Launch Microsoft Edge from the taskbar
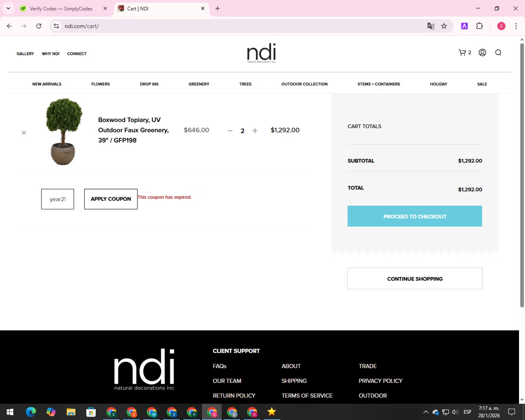525x420 pixels. pos(31,412)
